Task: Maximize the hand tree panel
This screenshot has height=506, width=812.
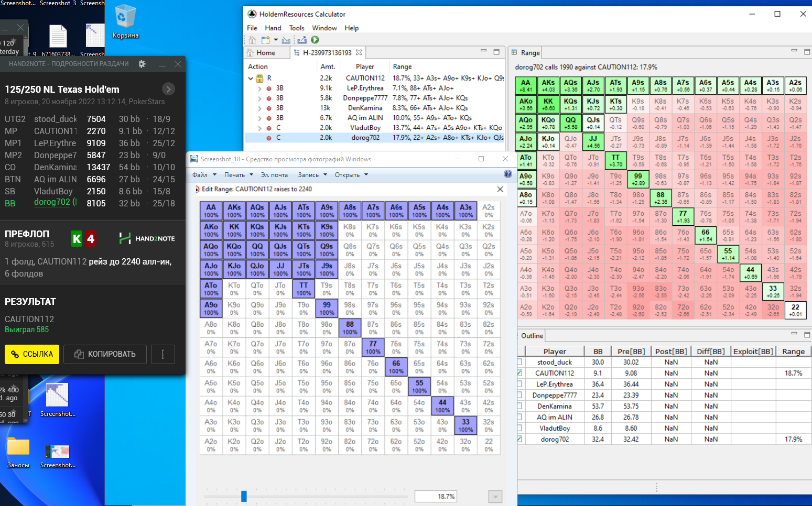Action: (496, 51)
